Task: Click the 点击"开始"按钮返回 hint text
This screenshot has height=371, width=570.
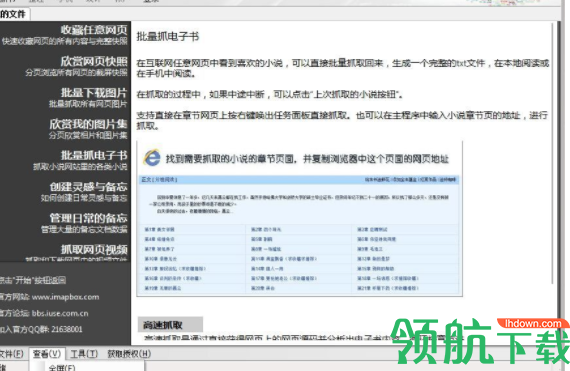Action: pyautogui.click(x=33, y=280)
